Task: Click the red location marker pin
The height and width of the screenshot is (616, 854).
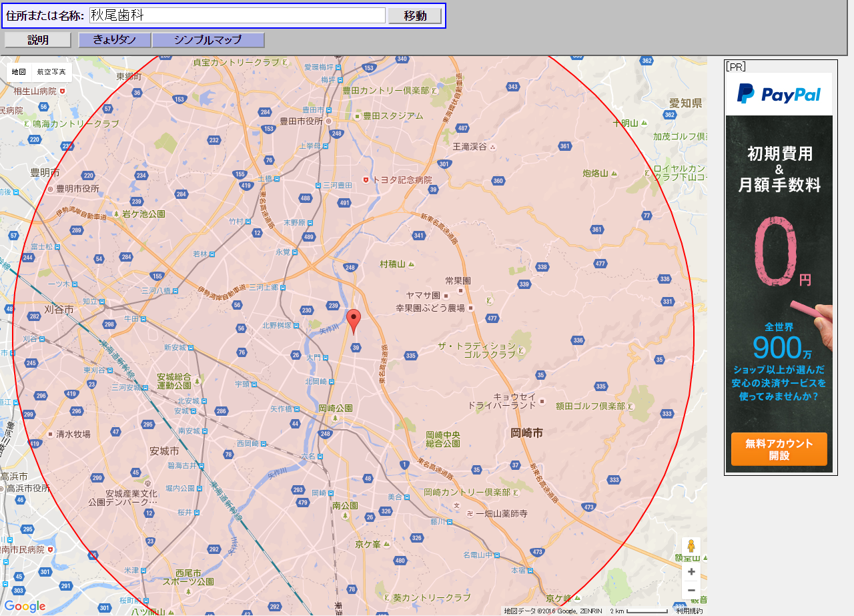Action: coord(354,322)
